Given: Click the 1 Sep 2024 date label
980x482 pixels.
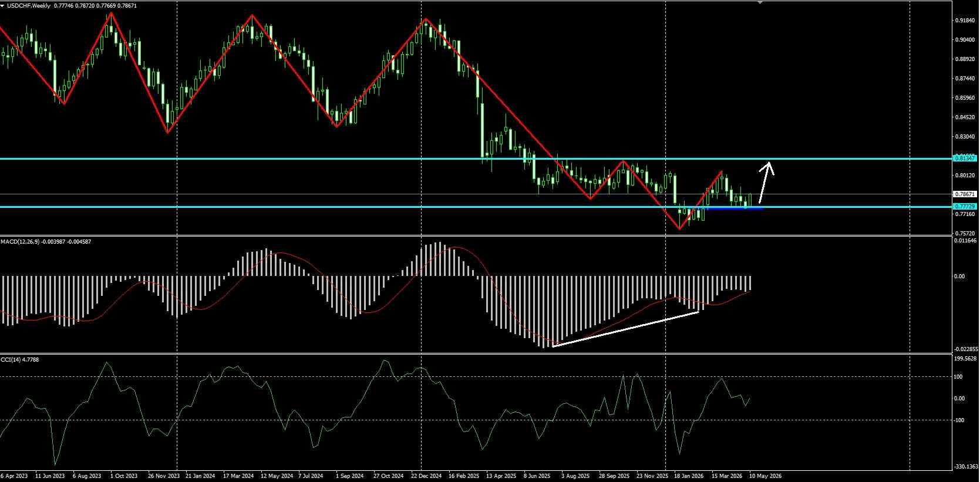Looking at the screenshot, I should click(x=350, y=476).
